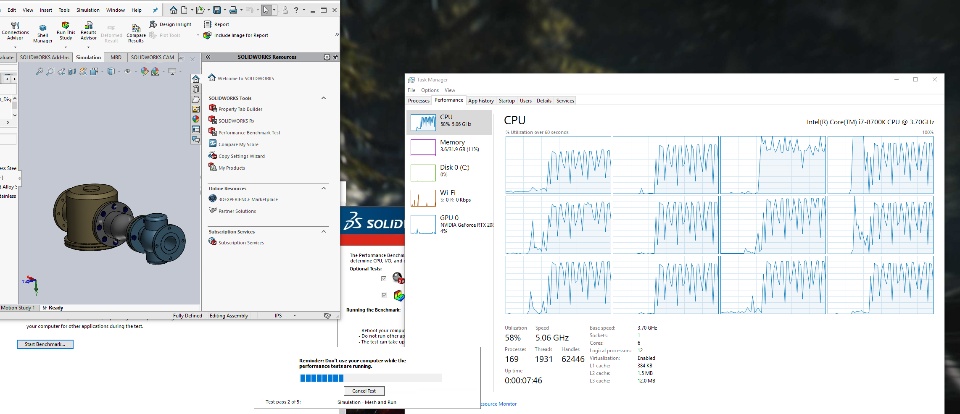
Task: Click Apply Scene icon in view toolbar
Action: pyautogui.click(x=155, y=71)
